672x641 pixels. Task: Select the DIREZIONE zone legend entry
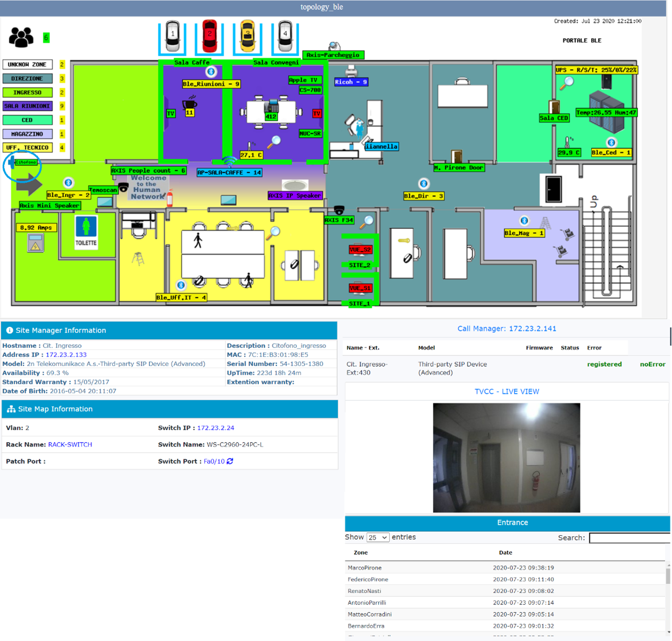(x=28, y=79)
